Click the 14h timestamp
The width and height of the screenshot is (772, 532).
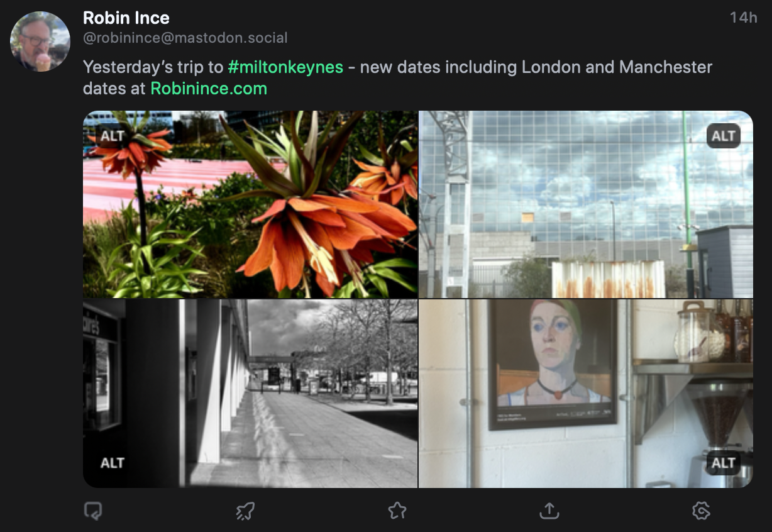743,18
